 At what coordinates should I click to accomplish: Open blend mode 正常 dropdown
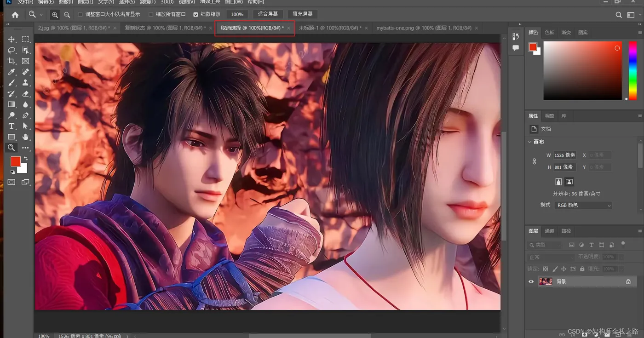(x=551, y=257)
